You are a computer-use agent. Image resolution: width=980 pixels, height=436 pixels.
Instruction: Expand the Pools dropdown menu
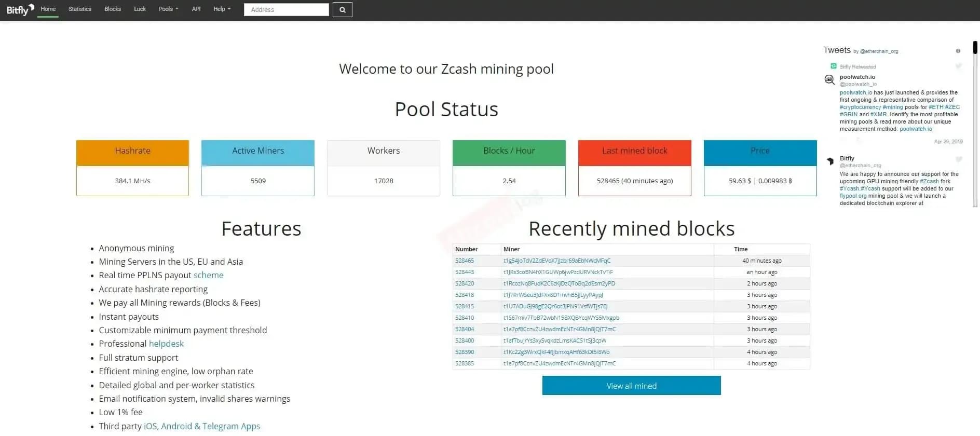tap(168, 9)
